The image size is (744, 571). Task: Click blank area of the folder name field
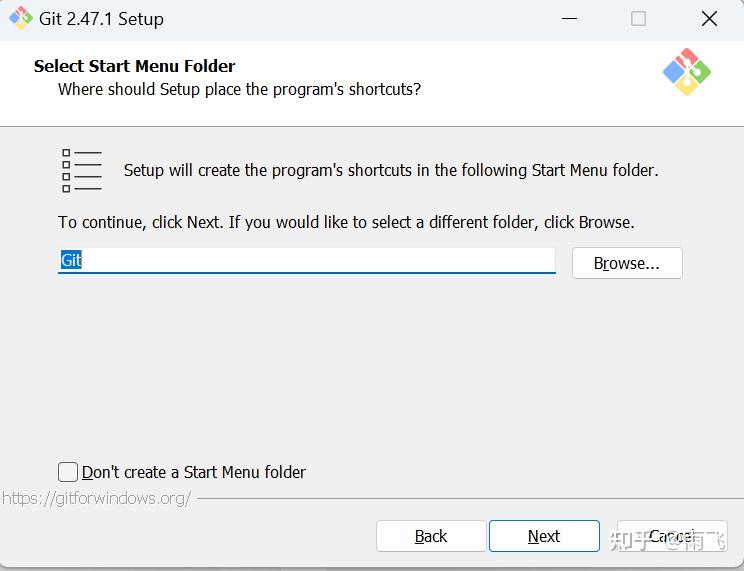pyautogui.click(x=320, y=261)
